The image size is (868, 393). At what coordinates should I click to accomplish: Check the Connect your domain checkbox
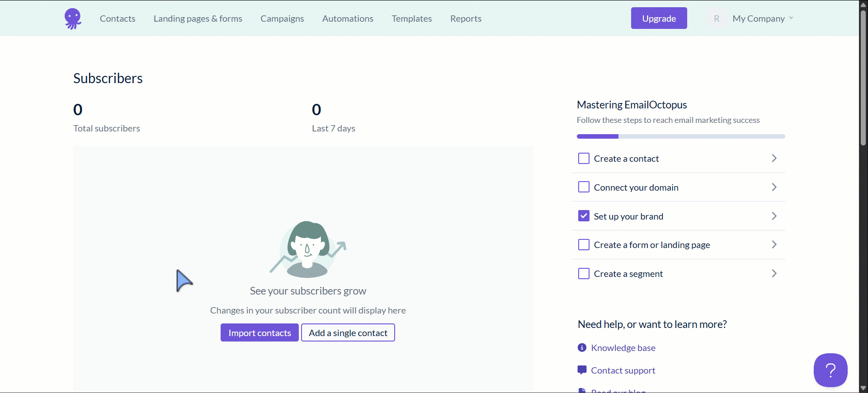point(584,187)
